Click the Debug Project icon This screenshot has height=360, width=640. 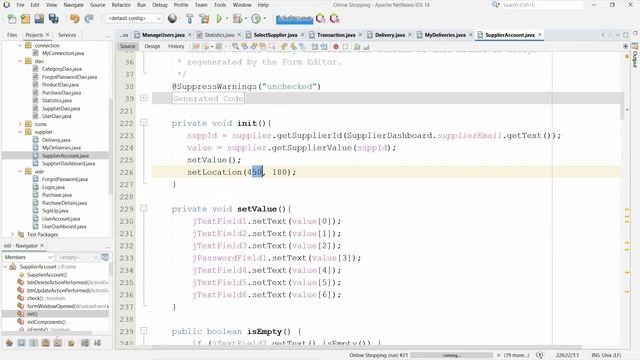(x=237, y=18)
